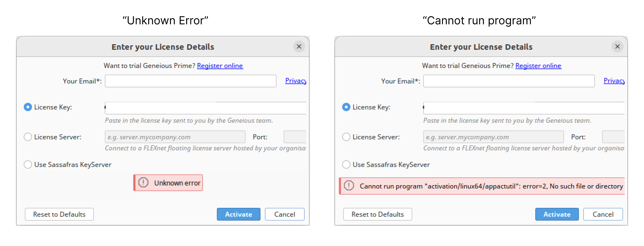Click Reset to Defaults in right dialog
Screen dimensions: 644x246
tap(378, 214)
